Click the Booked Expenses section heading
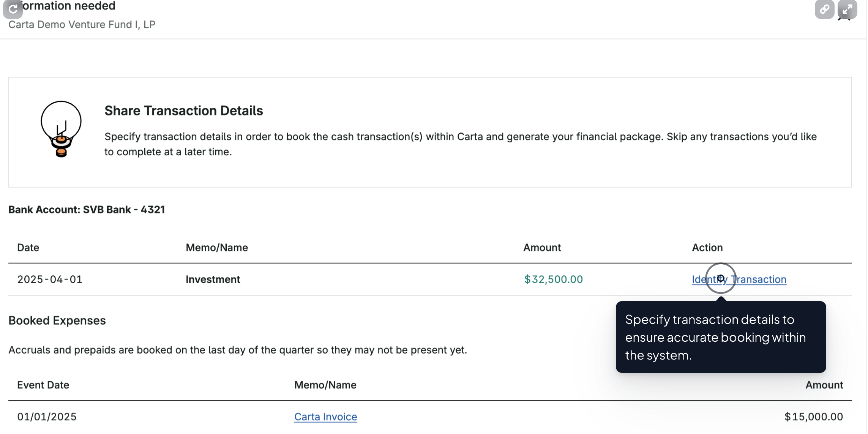Viewport: 868px width, 434px height. pos(57,320)
